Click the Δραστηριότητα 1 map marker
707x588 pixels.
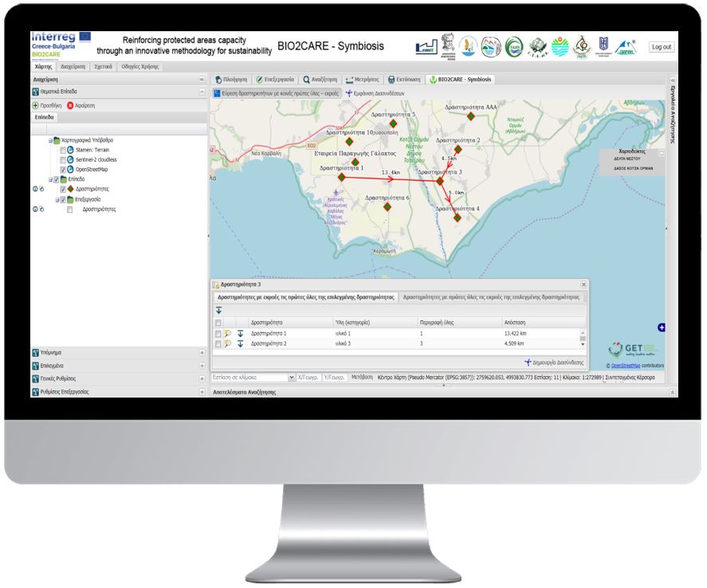[x=341, y=178]
